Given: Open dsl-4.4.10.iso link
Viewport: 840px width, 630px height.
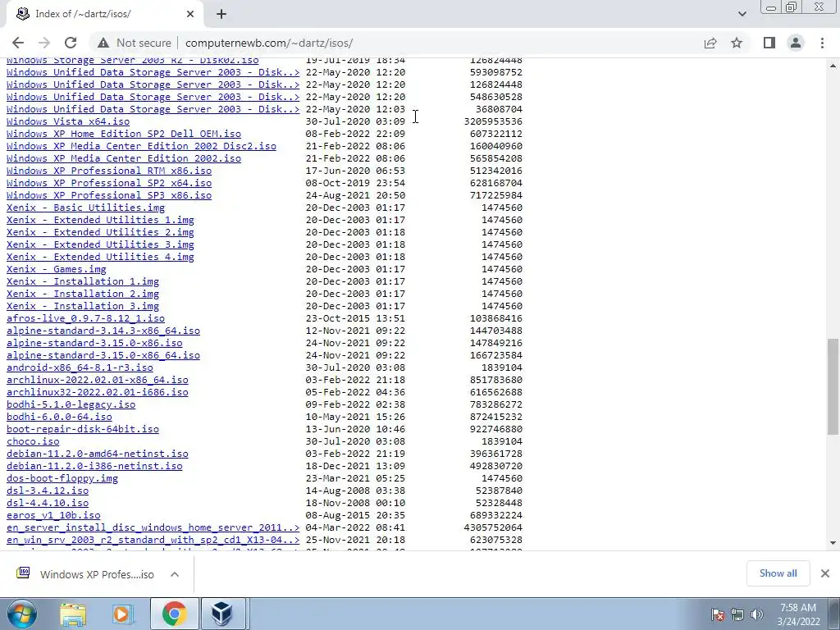Looking at the screenshot, I should point(48,504).
